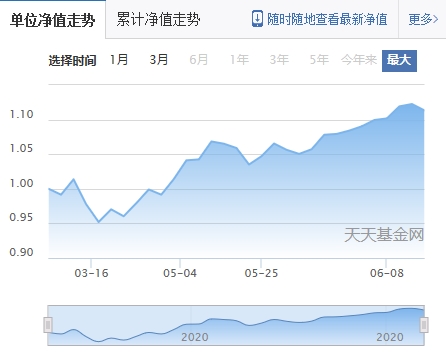Select the 1年 time range
Image resolution: width=446 pixels, height=362 pixels.
pyautogui.click(x=239, y=60)
